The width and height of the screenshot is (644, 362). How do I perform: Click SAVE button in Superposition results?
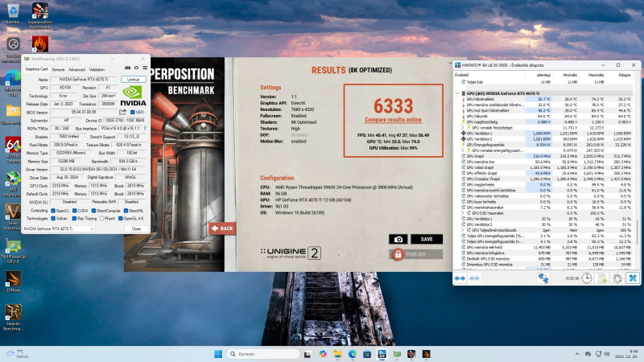point(427,239)
